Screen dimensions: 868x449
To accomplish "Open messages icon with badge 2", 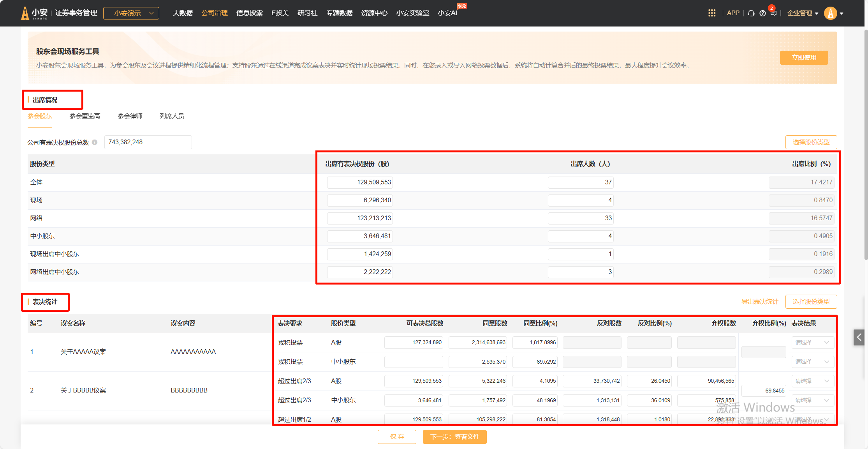I will (773, 13).
